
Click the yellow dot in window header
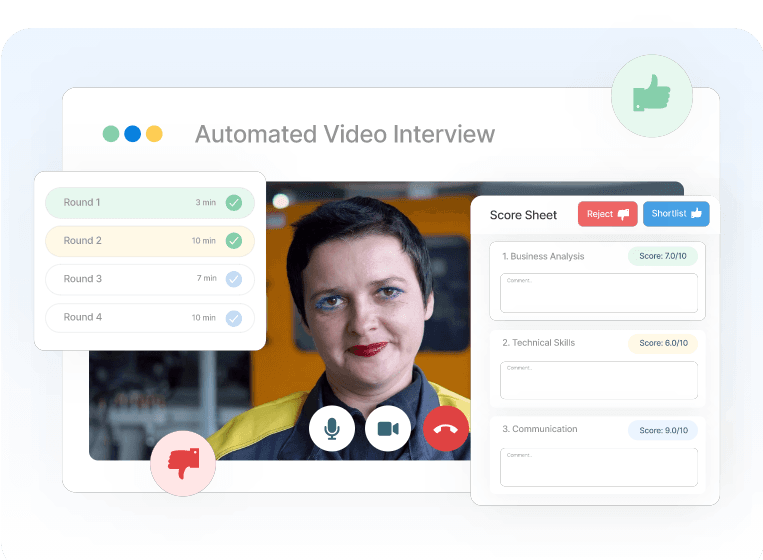pyautogui.click(x=154, y=134)
